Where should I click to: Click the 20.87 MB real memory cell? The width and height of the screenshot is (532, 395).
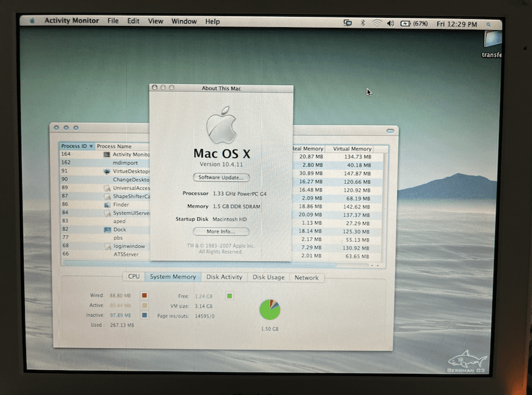[311, 157]
